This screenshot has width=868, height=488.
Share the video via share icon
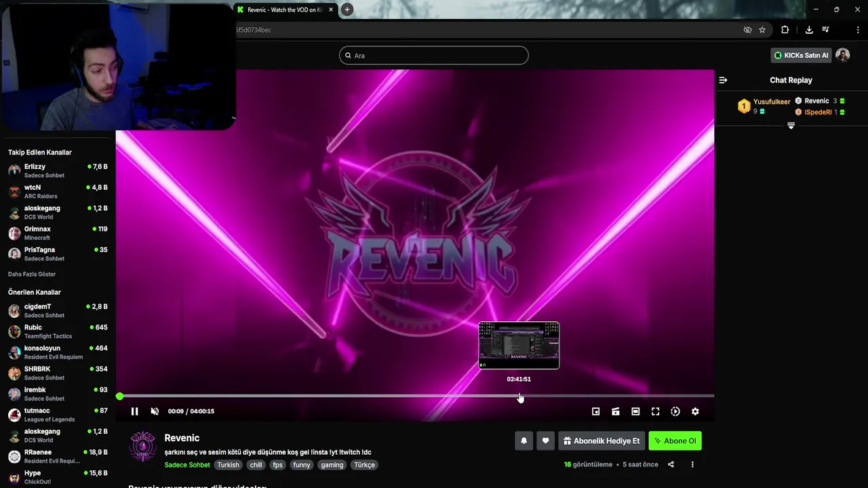click(671, 464)
